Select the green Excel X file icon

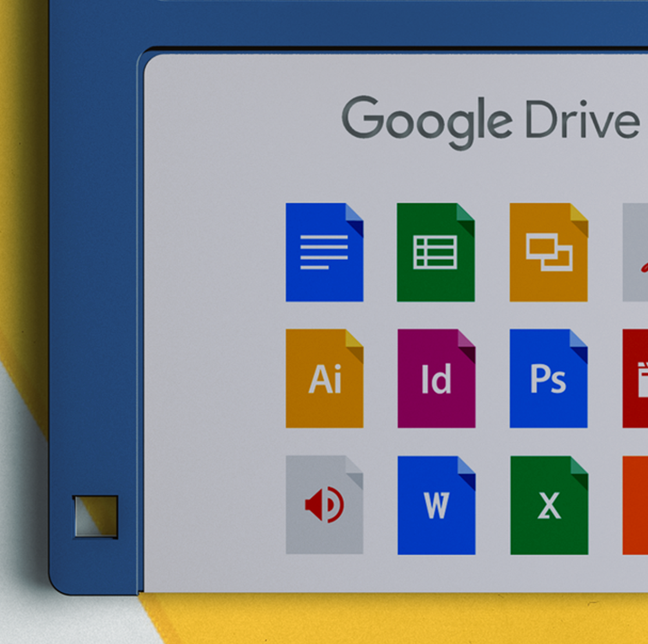tap(549, 505)
